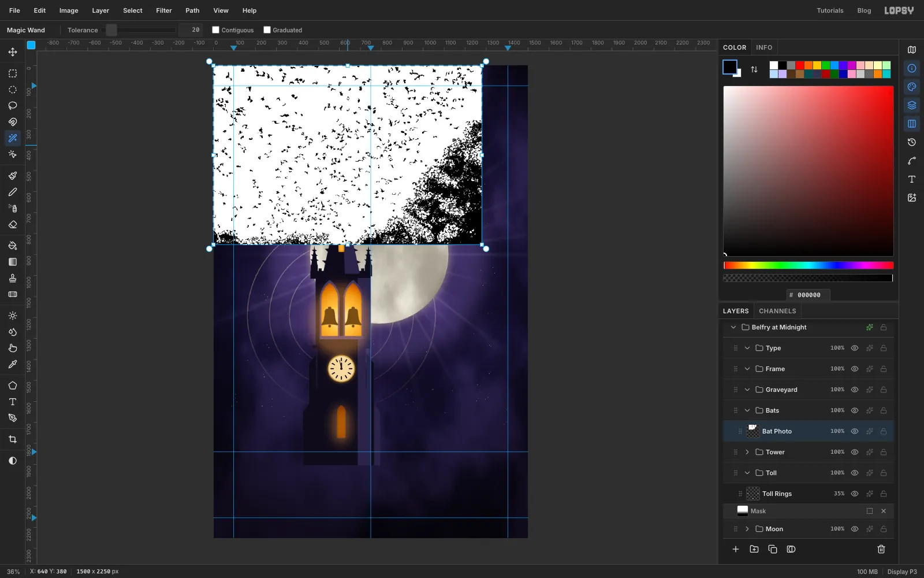Expand the Moon group
Image resolution: width=924 pixels, height=578 pixels.
[x=747, y=529]
